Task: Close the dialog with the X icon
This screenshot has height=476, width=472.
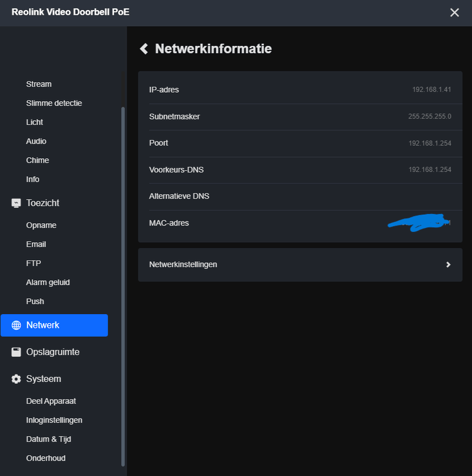Action: click(455, 12)
